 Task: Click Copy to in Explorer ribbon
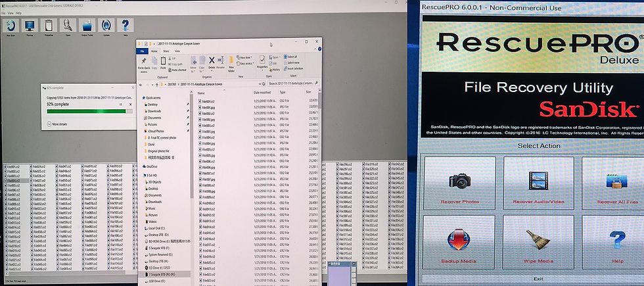(202, 64)
